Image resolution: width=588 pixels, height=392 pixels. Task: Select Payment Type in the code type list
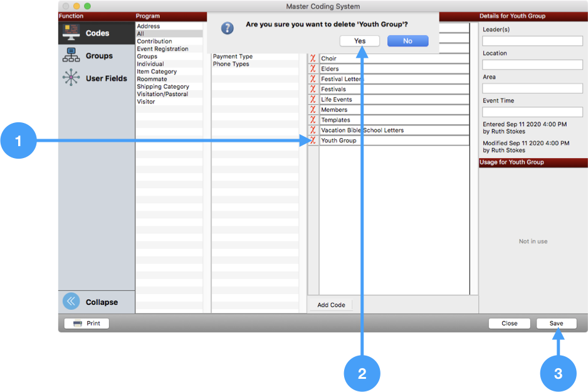(x=255, y=56)
